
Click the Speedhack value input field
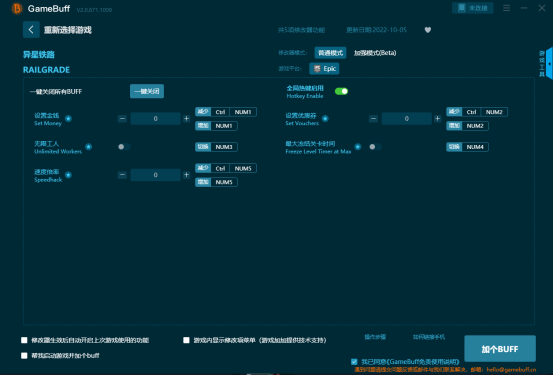click(155, 175)
